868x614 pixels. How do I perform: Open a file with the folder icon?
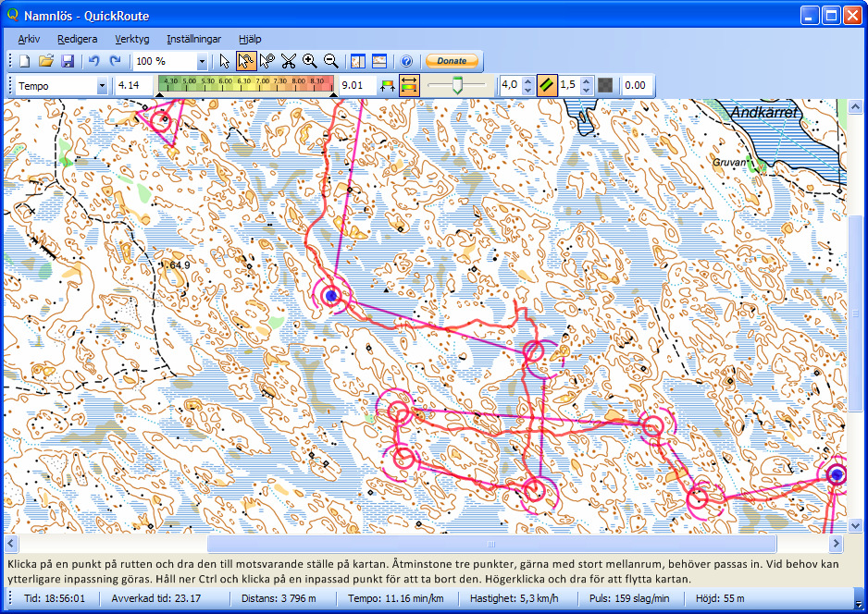(46, 61)
